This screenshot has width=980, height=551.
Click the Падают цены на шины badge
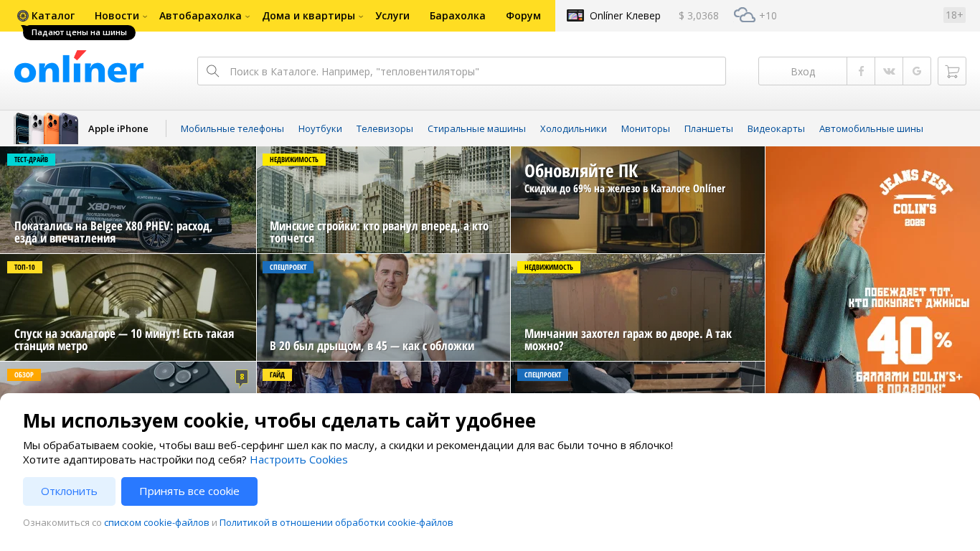79,32
